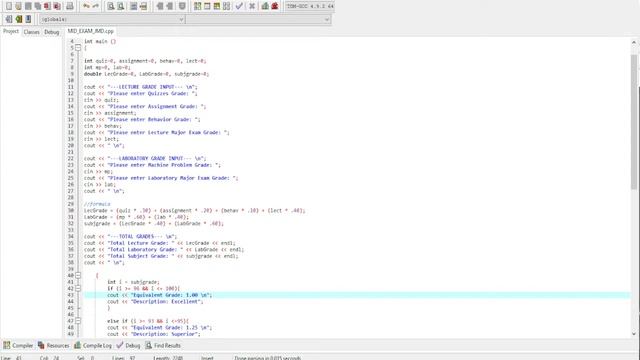Collapse the else-if fold at line 47
Viewport: 640px width, 360px height.
[x=78, y=321]
